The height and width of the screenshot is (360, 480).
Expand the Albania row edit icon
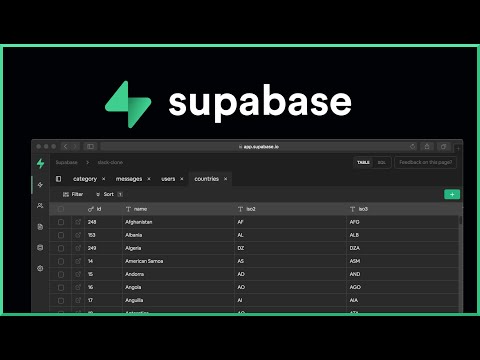pyautogui.click(x=78, y=235)
